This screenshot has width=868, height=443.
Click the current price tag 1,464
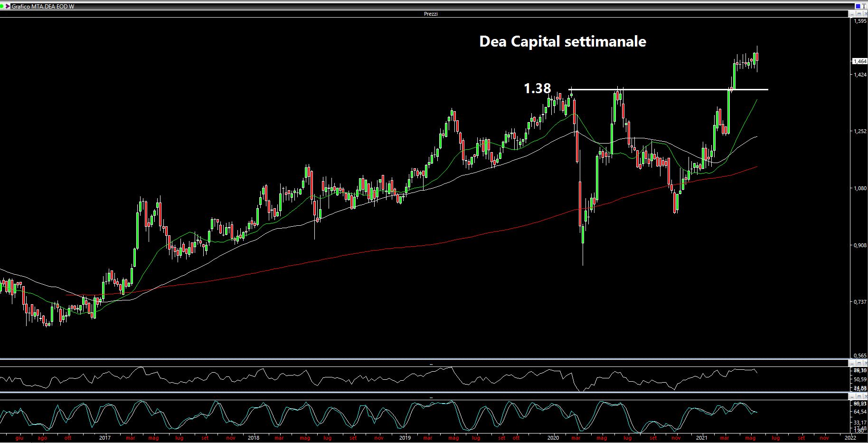(x=860, y=61)
